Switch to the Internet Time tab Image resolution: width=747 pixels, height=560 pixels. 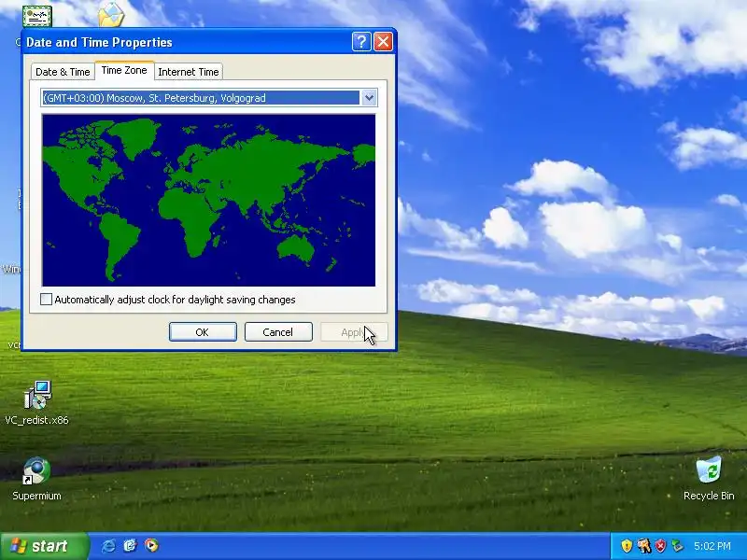tap(189, 72)
